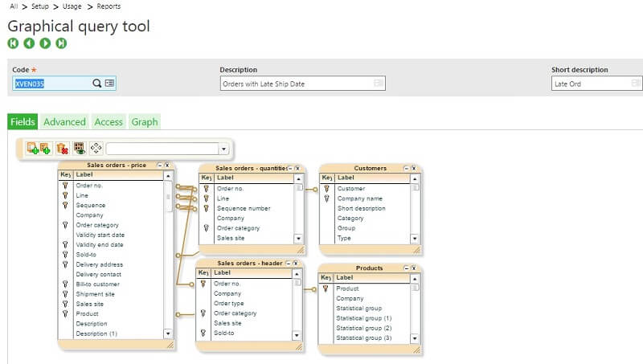Select Validity start date in price table
Screen dimensions: 643x364
click(x=100, y=235)
